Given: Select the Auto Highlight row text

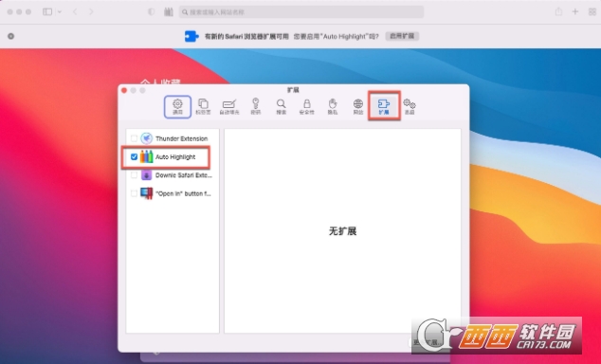Looking at the screenshot, I should pyautogui.click(x=175, y=157).
